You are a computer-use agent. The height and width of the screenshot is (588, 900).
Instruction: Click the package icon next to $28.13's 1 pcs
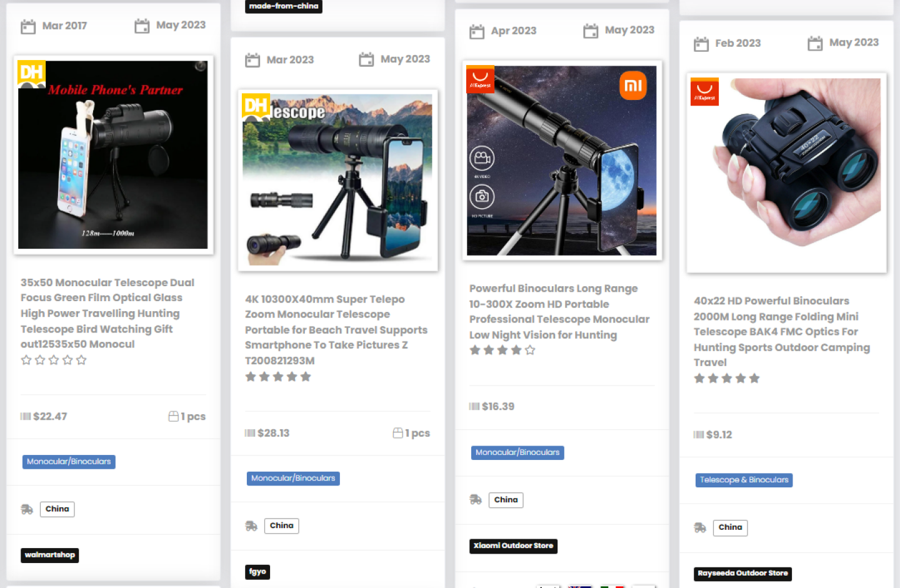tap(397, 433)
